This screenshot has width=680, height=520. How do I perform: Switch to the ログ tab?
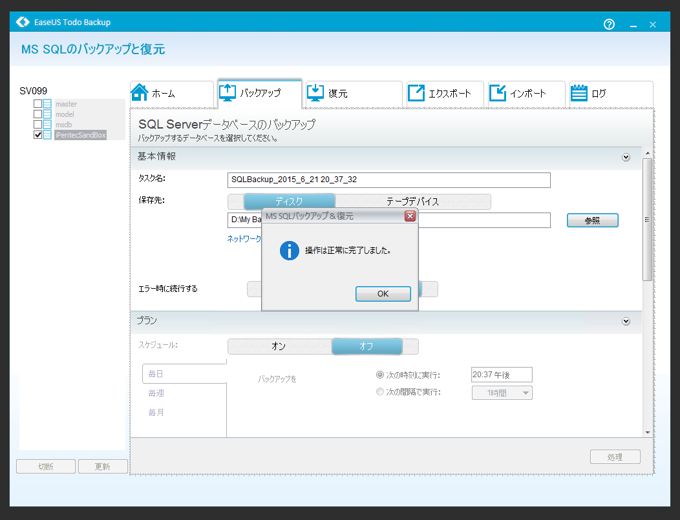[x=611, y=94]
